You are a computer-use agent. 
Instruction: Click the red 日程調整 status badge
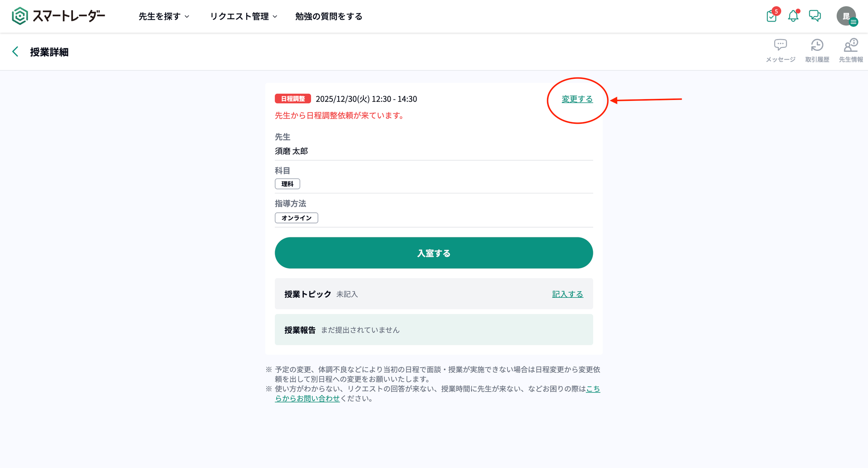[293, 99]
